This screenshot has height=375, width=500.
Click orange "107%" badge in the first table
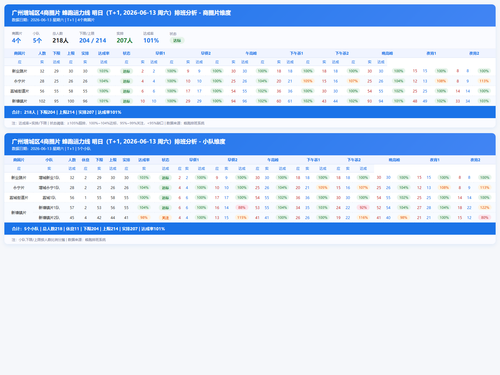coord(353,81)
